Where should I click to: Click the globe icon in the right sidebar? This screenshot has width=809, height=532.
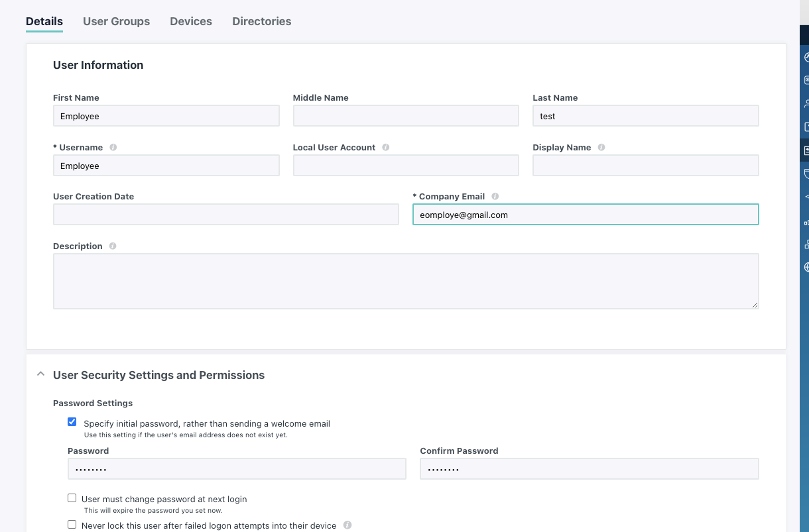point(806,268)
